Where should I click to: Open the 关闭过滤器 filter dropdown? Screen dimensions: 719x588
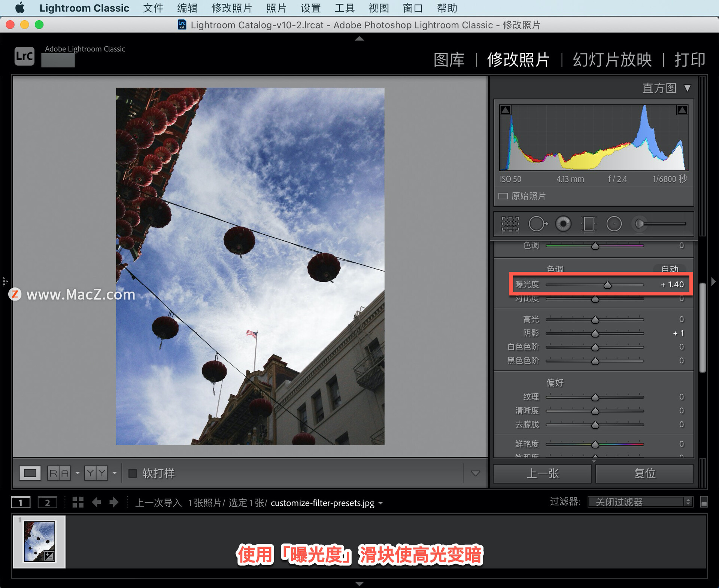[x=640, y=502]
